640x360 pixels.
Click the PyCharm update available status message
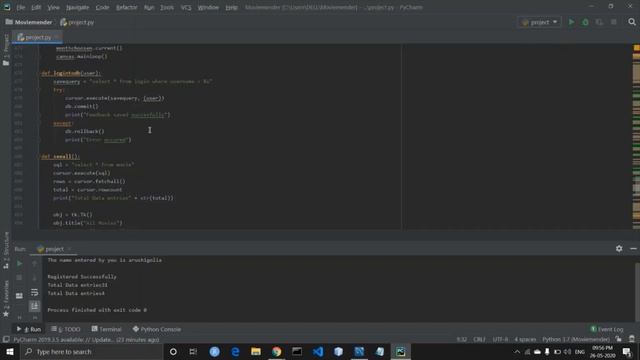tap(86, 340)
